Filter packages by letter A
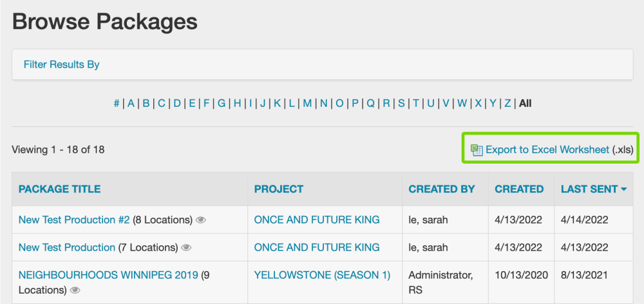Viewport: 644px width, 304px height. coord(131,103)
